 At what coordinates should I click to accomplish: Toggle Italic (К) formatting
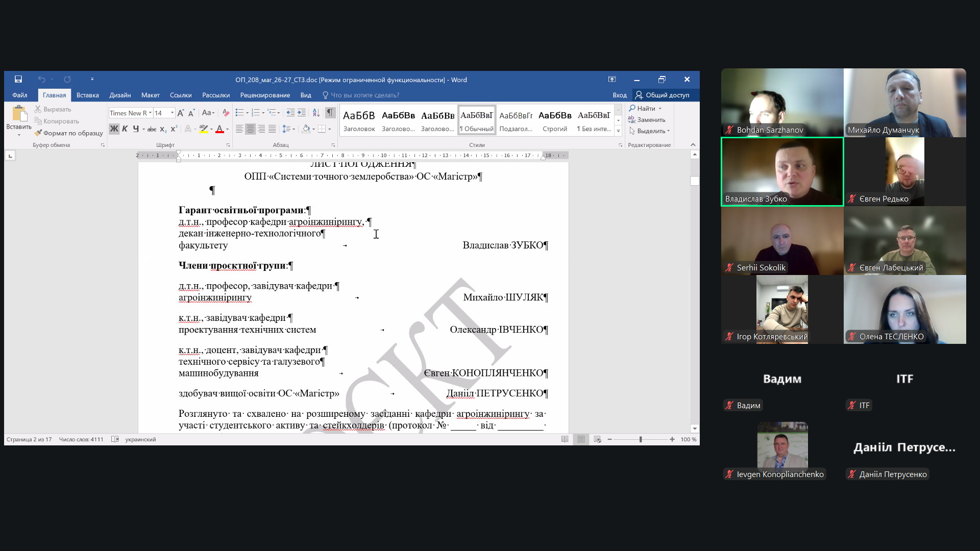click(x=125, y=129)
